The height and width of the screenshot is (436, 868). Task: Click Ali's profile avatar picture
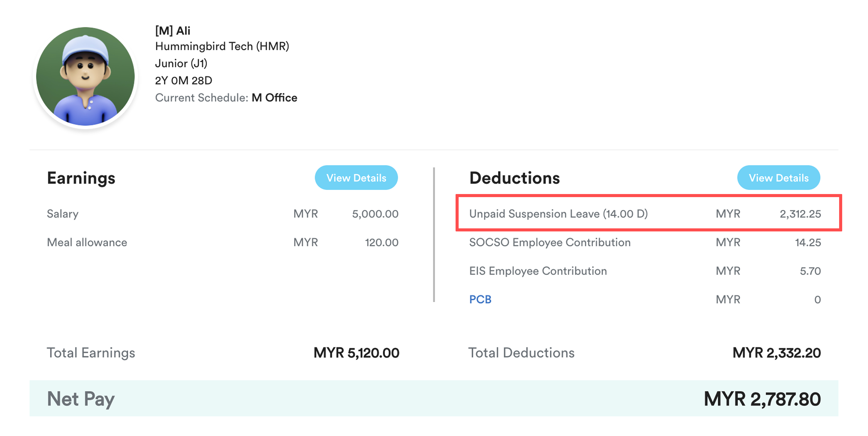point(85,76)
